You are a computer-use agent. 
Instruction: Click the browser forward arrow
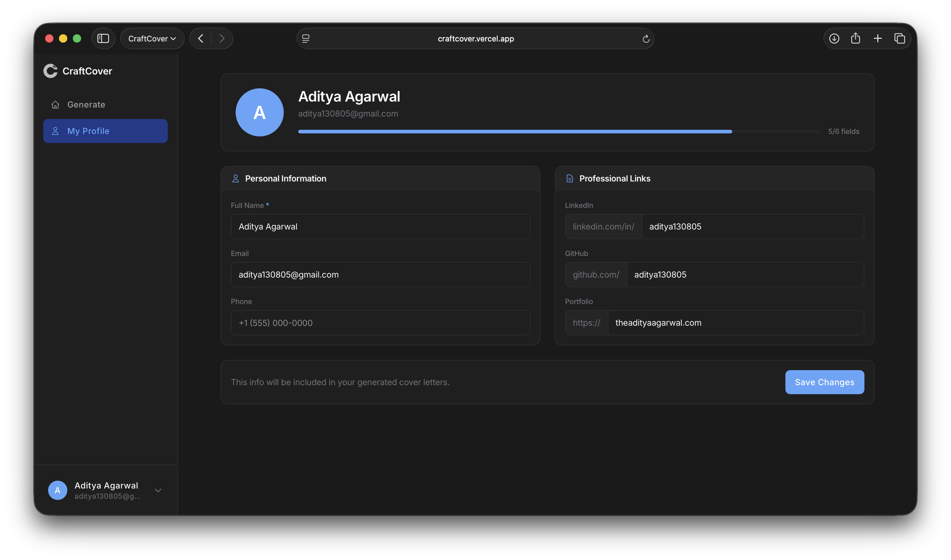tap(222, 38)
